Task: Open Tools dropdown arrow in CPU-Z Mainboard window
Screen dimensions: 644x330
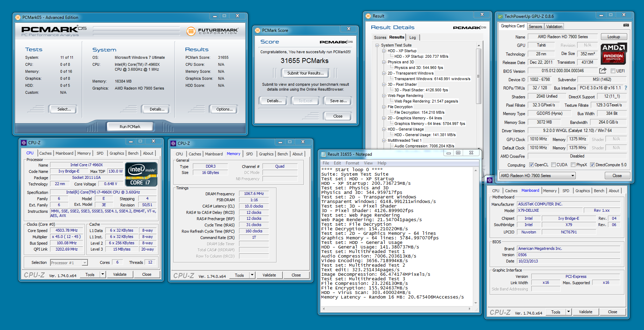Action: 568,312
